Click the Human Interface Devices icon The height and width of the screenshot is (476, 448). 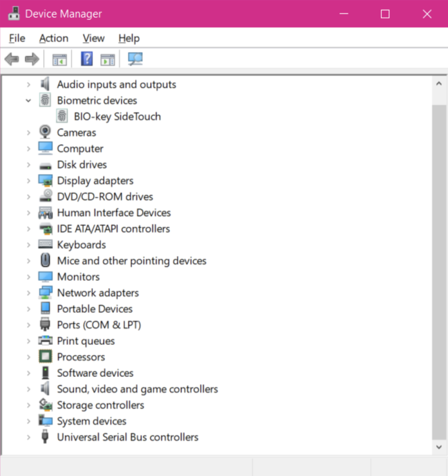coord(45,212)
